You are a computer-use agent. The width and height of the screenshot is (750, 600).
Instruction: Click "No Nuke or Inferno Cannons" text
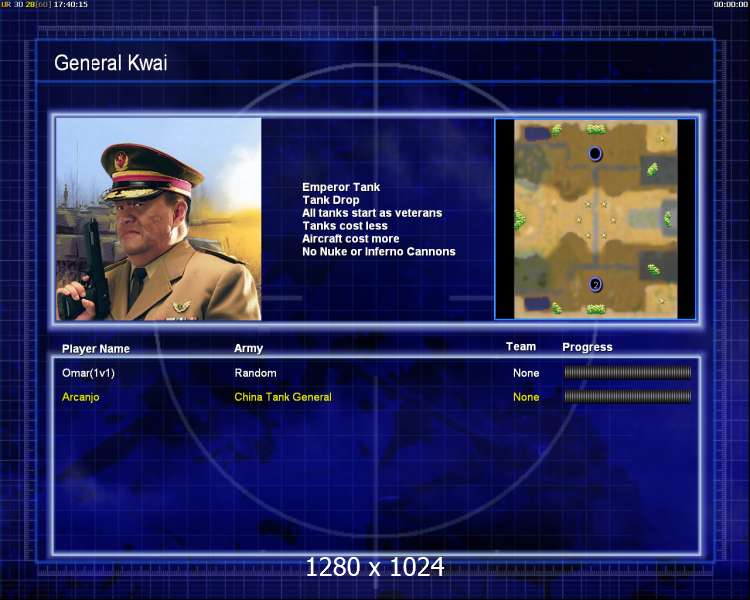379,252
